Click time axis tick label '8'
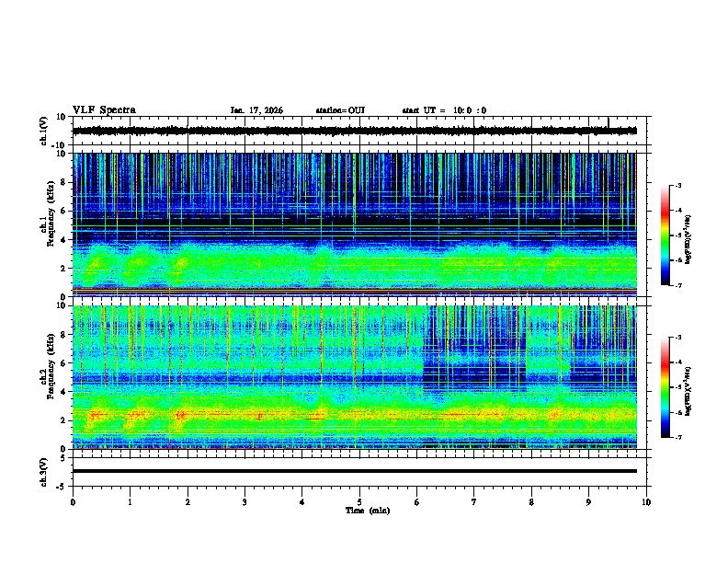The image size is (728, 563). pyautogui.click(x=531, y=502)
